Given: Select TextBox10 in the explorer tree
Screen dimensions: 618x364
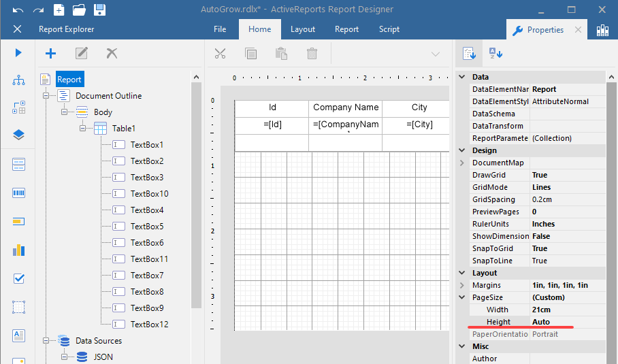Looking at the screenshot, I should [x=149, y=194].
